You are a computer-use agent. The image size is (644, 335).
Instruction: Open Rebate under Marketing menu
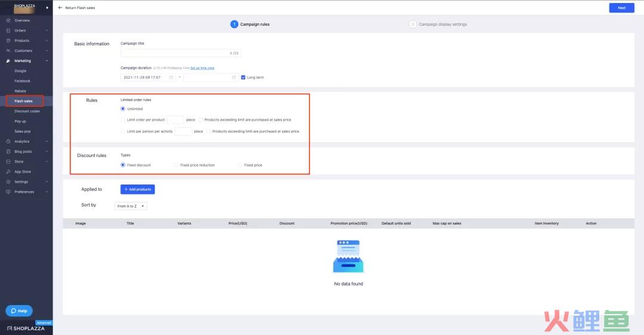[x=20, y=91]
